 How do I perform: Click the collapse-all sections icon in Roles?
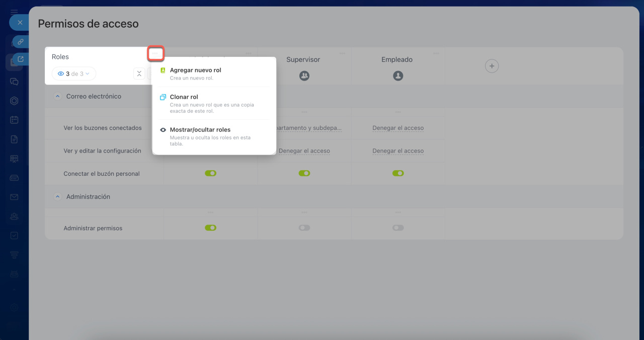coord(139,74)
